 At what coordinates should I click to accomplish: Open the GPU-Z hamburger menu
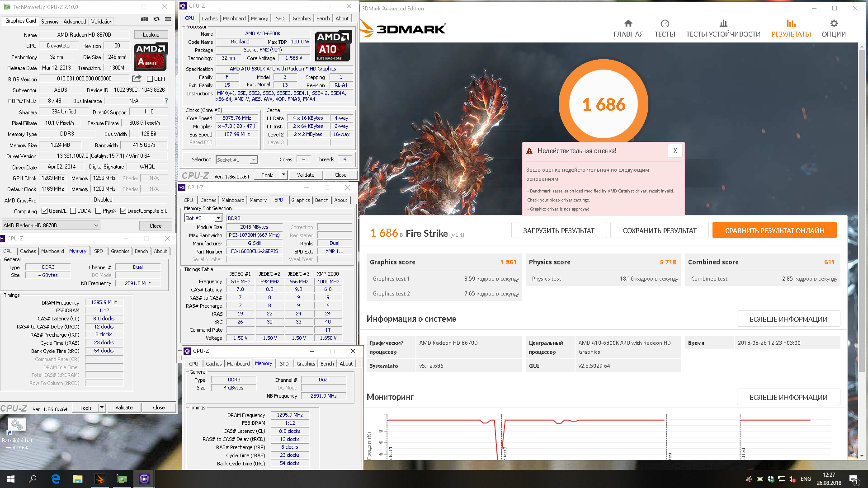168,19
